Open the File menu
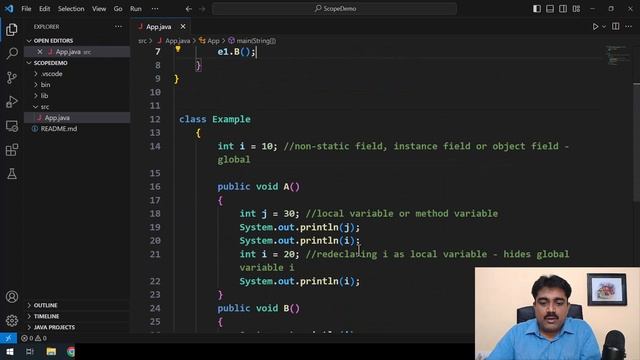This screenshot has width=640, height=360. coord(26,9)
